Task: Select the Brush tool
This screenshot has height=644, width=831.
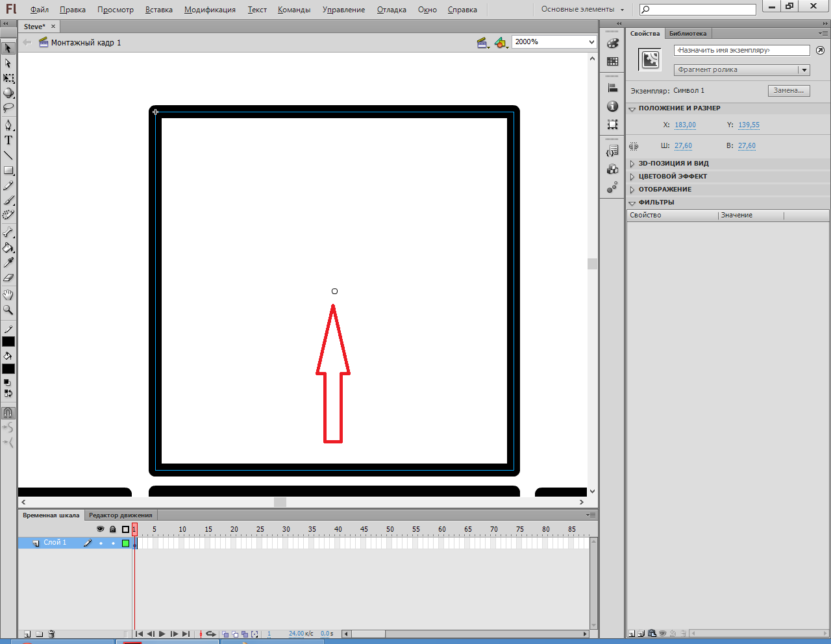Action: pyautogui.click(x=8, y=201)
